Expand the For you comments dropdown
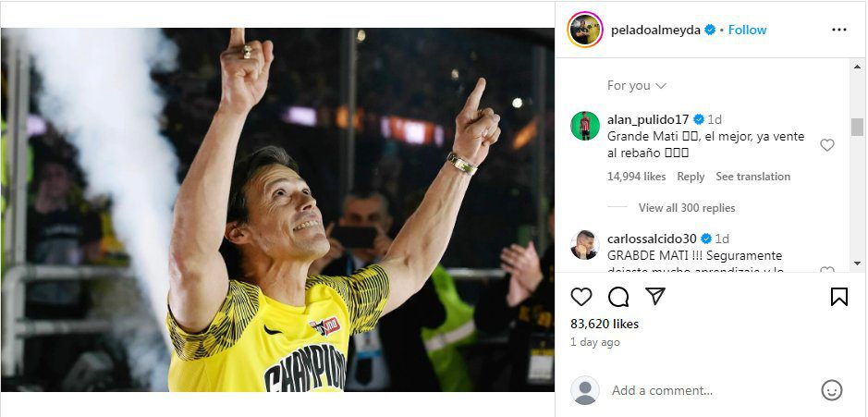The width and height of the screenshot is (868, 417). [x=637, y=86]
